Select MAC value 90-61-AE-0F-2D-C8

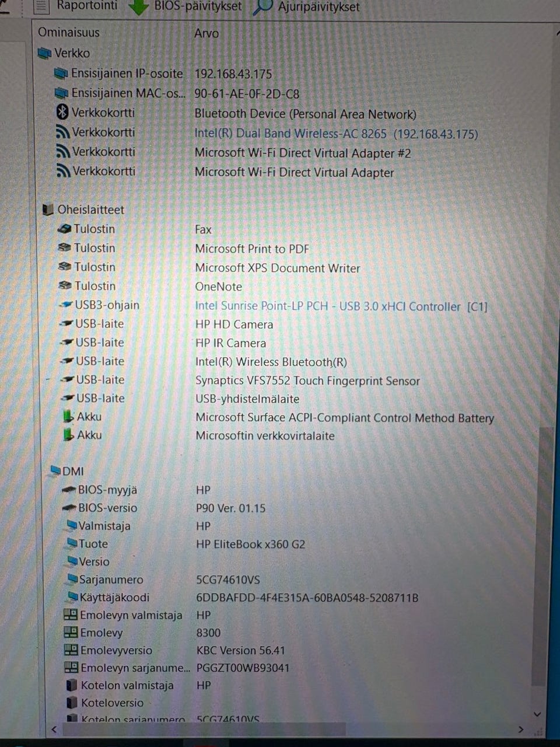[247, 94]
